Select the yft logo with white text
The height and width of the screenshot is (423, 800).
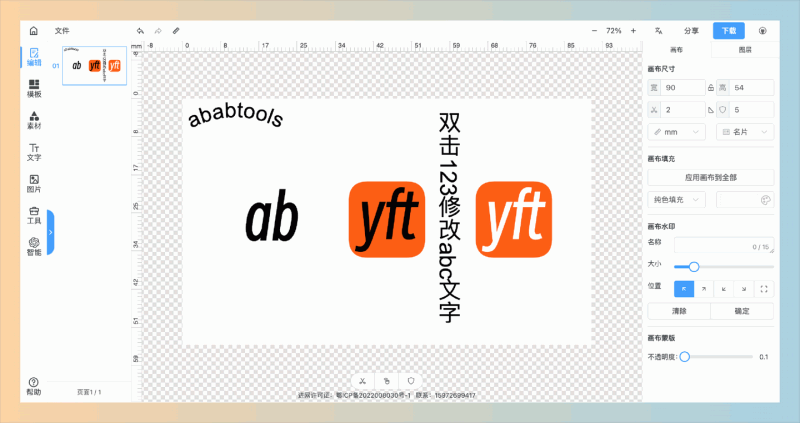point(514,219)
